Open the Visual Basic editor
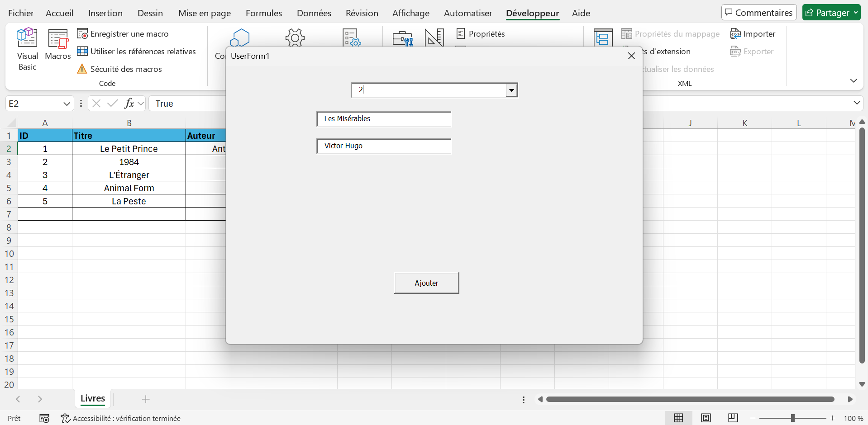The height and width of the screenshot is (425, 868). 27,49
